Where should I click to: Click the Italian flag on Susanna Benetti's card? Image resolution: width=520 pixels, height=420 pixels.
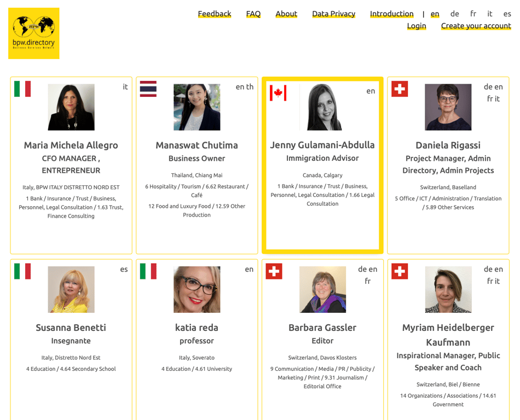point(22,271)
